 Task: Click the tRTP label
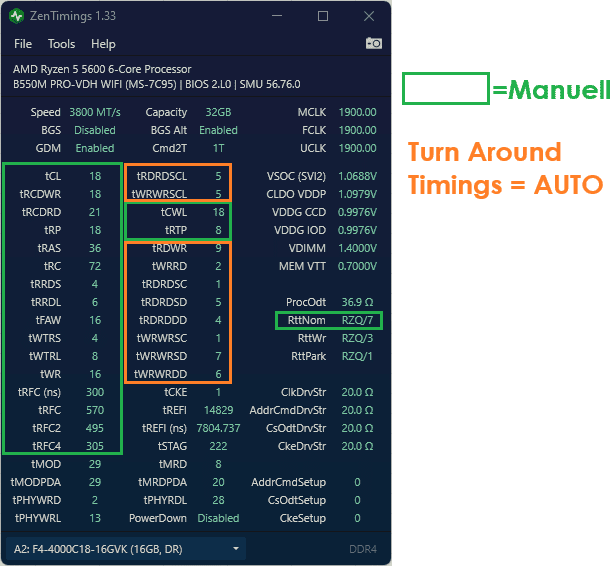(x=176, y=231)
